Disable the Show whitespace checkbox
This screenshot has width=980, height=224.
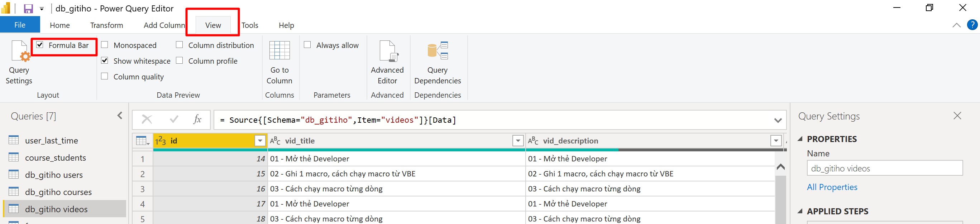(x=105, y=60)
